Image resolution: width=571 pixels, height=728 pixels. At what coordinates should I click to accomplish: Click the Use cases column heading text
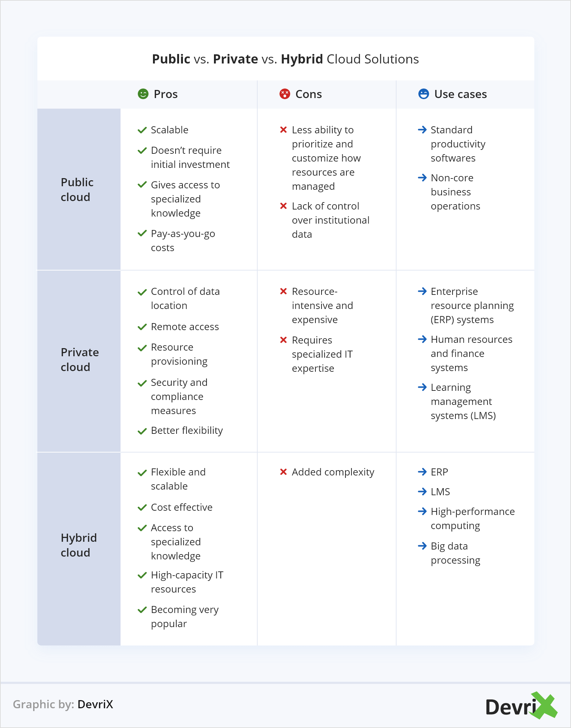[460, 94]
